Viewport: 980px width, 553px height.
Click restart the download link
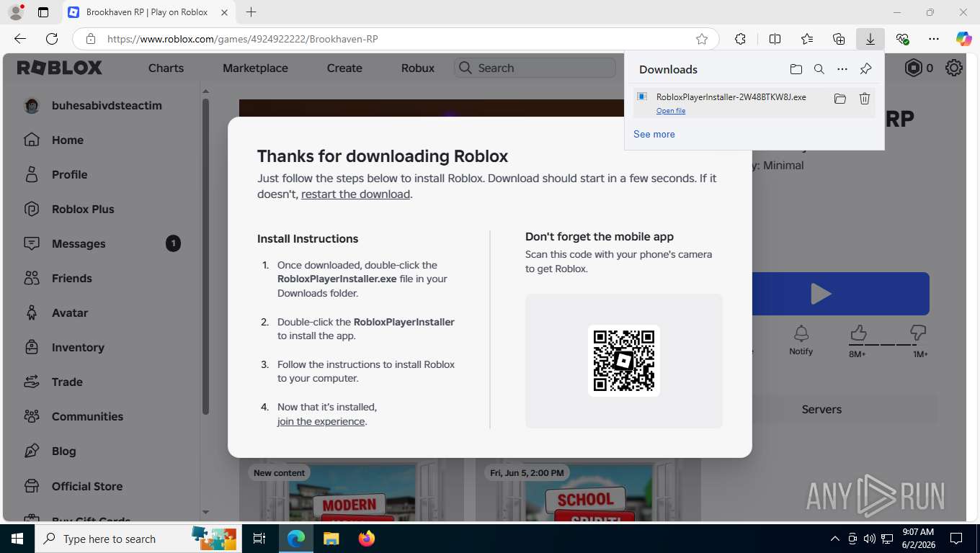click(x=355, y=194)
